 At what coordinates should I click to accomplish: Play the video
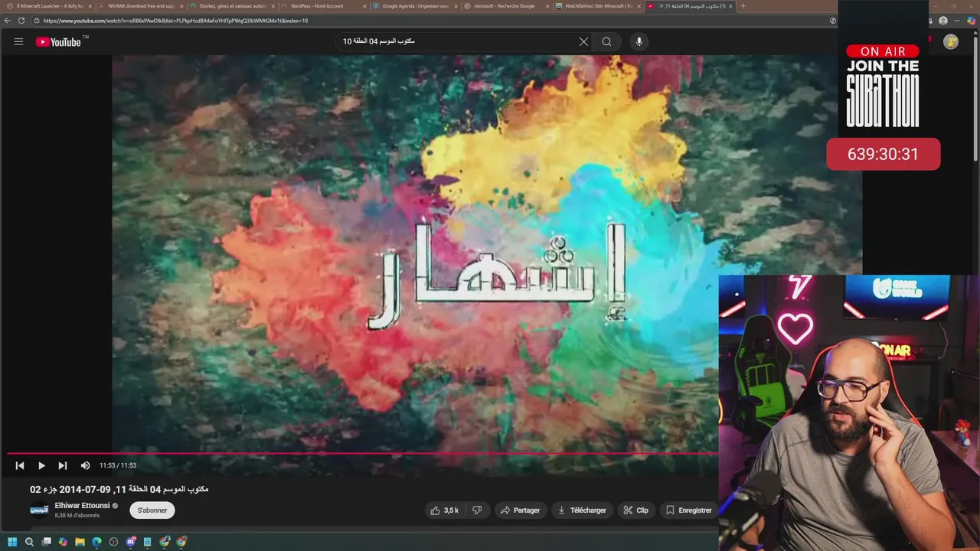41,465
